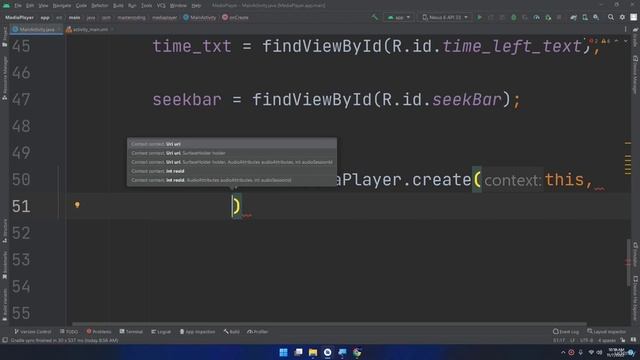
Task: Open the Navigate menu
Action: (62, 6)
